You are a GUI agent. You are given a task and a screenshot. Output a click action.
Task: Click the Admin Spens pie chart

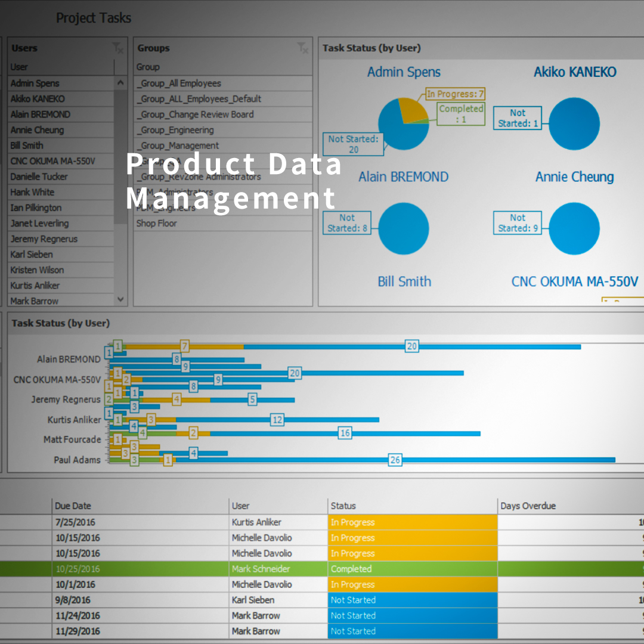(x=404, y=123)
